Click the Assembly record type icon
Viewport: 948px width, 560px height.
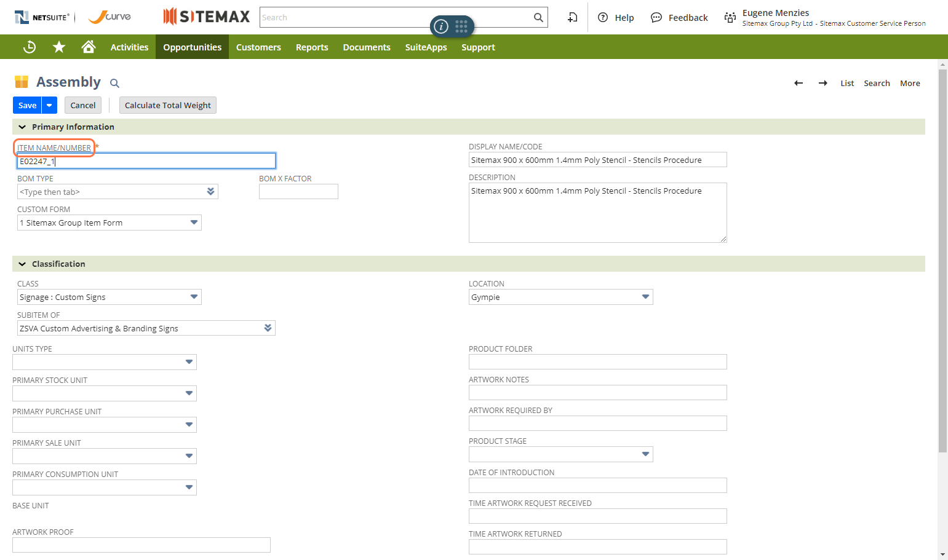tap(22, 82)
